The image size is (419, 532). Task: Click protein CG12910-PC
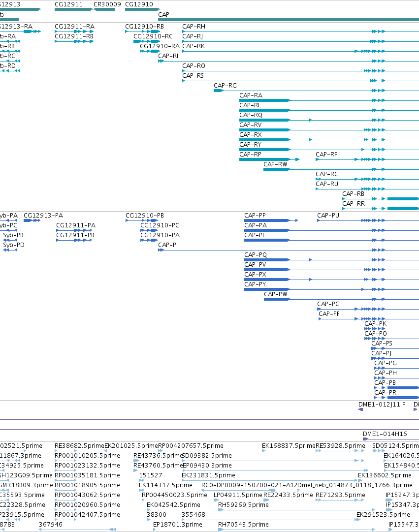pos(160,225)
